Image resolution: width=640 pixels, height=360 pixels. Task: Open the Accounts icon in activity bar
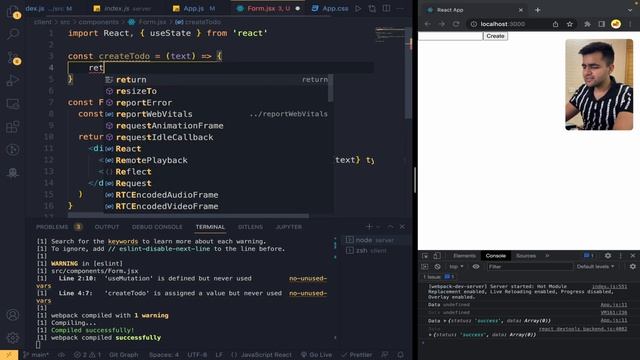(x=13, y=315)
